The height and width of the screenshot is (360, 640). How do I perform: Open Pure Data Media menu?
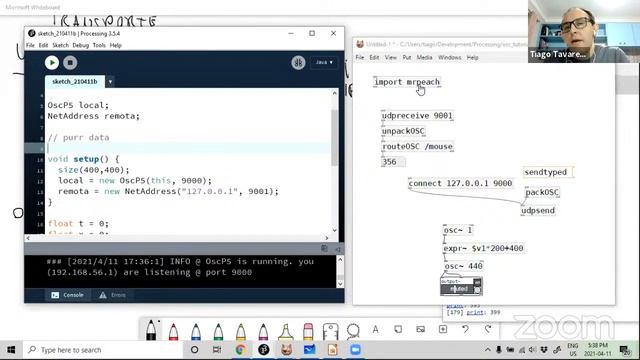tap(424, 58)
